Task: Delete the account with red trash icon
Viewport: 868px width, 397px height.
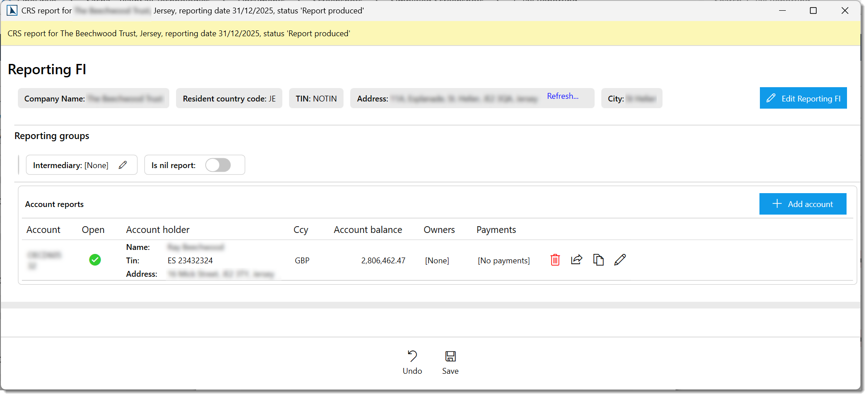Action: pos(555,260)
